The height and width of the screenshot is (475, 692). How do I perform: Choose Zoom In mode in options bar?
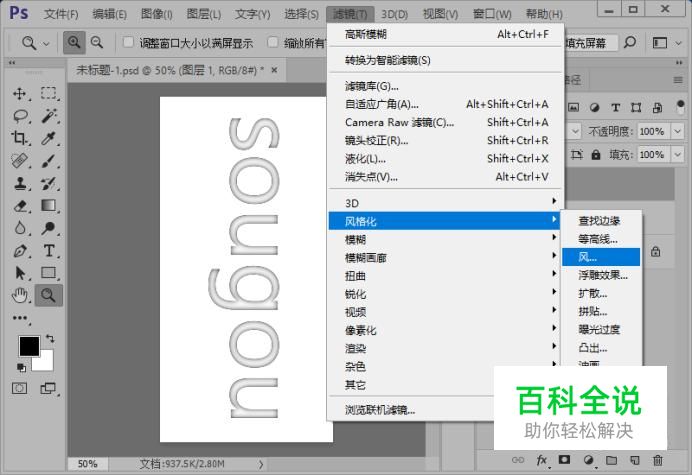(74, 42)
